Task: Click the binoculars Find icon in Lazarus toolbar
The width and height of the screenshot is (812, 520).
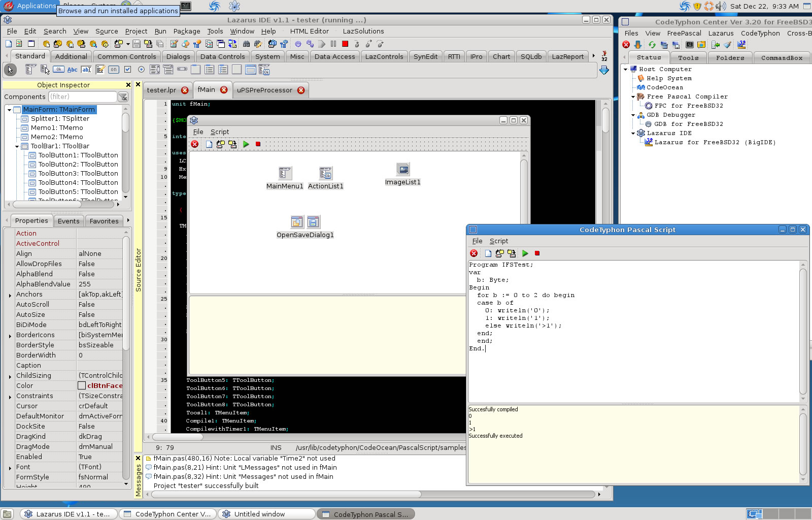Action: pos(247,44)
